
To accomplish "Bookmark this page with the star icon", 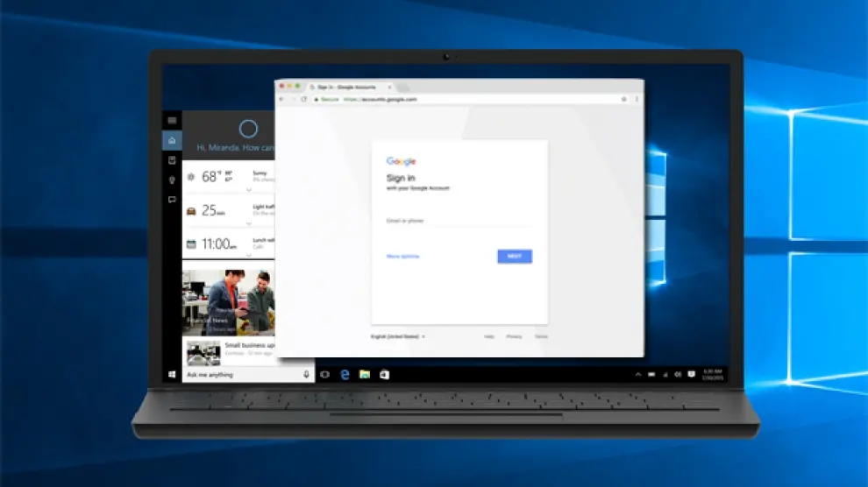I will [624, 99].
